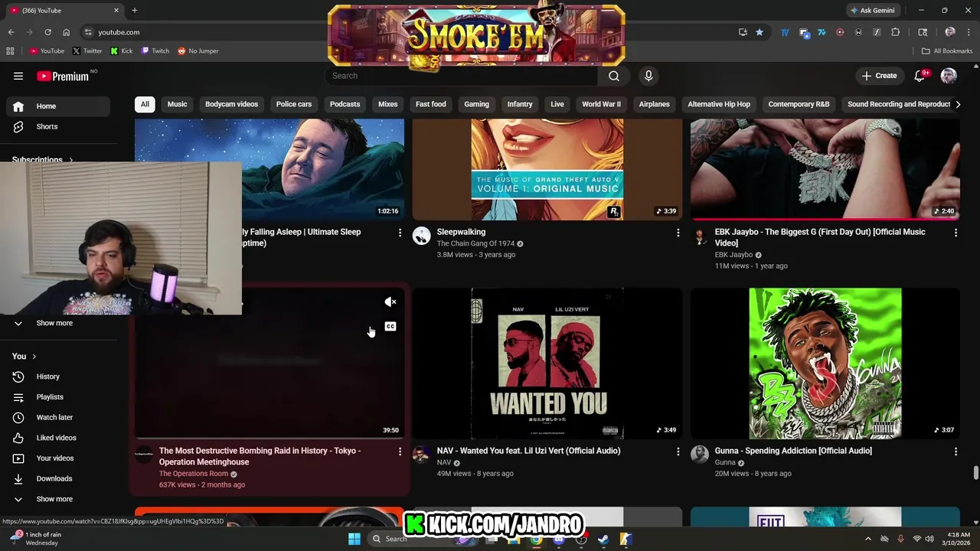Unmute the video preview speaker toggle
The height and width of the screenshot is (551, 980).
[390, 302]
